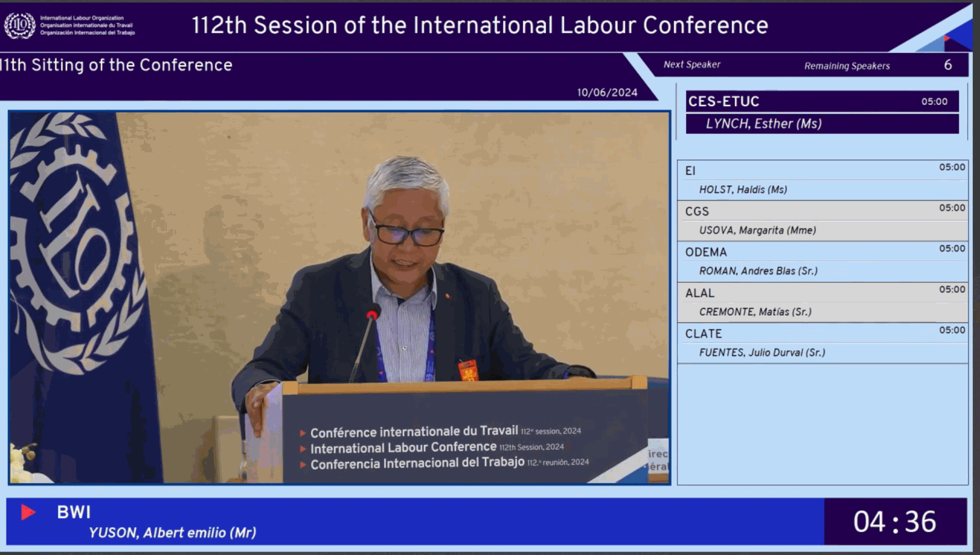Click the 05:00 time in the CLATE row
Viewport: 980px width, 555px height.
point(952,330)
